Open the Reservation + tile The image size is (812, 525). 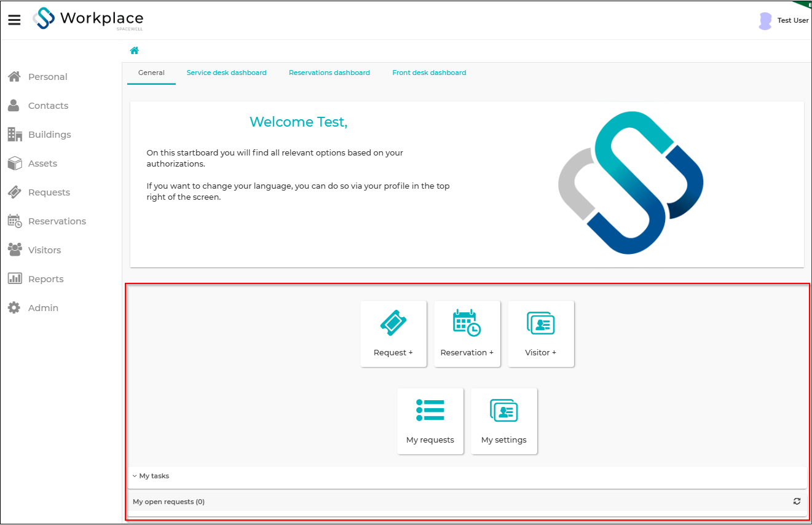coord(467,334)
